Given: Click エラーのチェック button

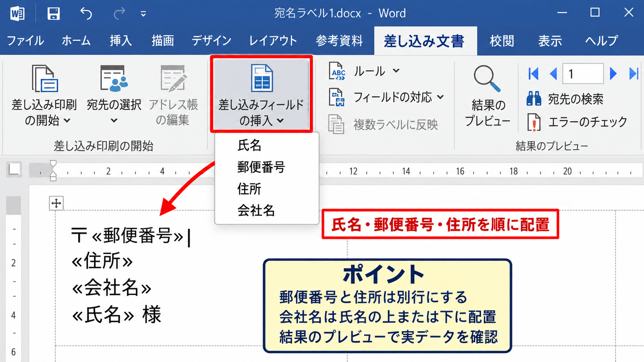Looking at the screenshot, I should (577, 122).
